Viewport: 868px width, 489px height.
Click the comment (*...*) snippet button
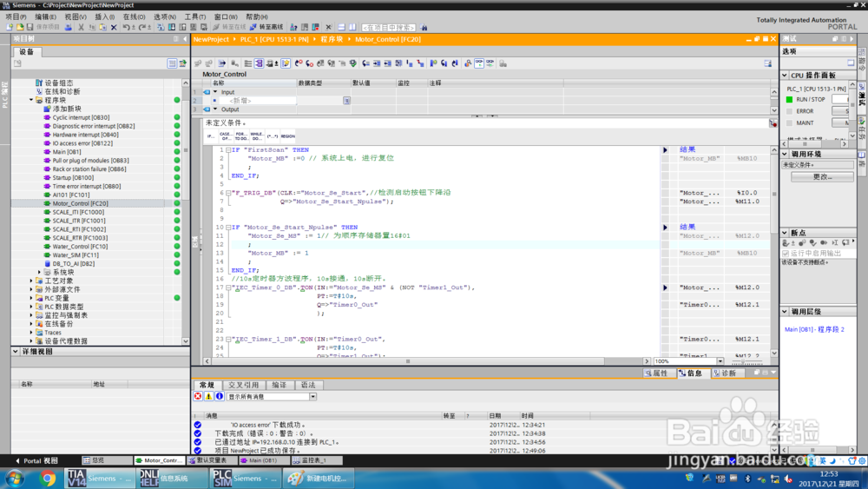coord(273,136)
